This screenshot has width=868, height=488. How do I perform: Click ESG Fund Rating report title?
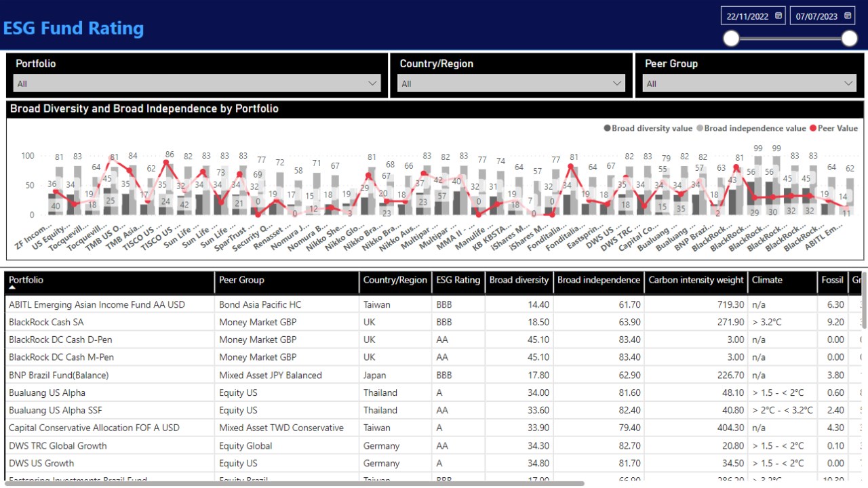click(x=73, y=28)
